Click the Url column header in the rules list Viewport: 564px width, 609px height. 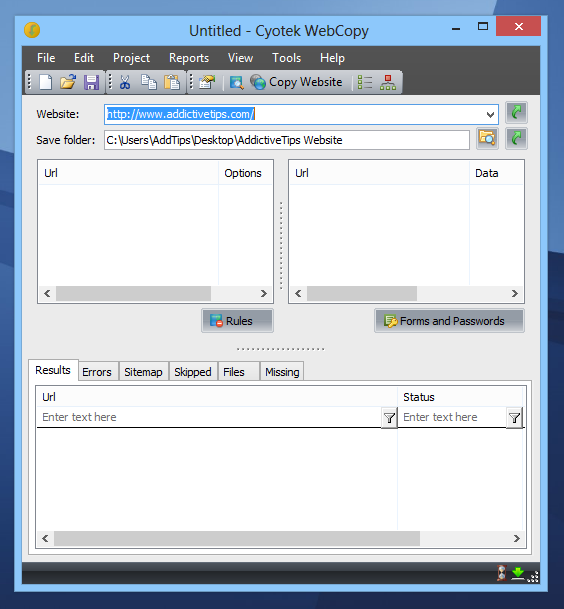(x=129, y=173)
